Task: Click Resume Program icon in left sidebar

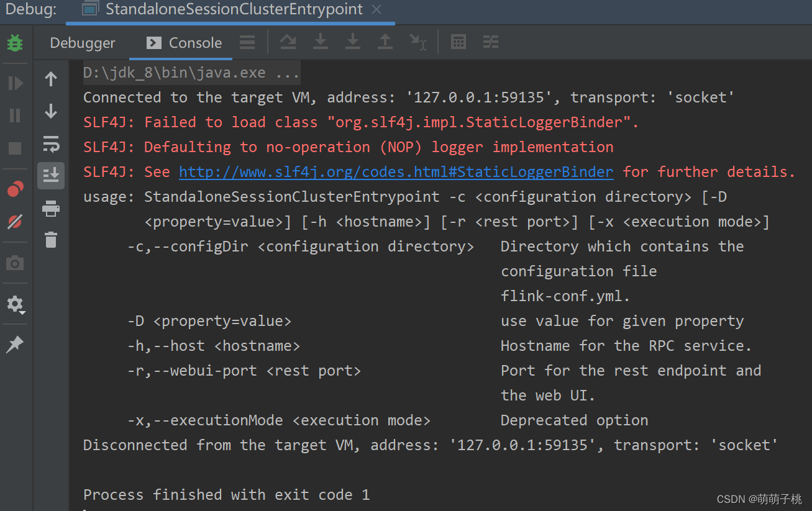Action: pyautogui.click(x=15, y=83)
